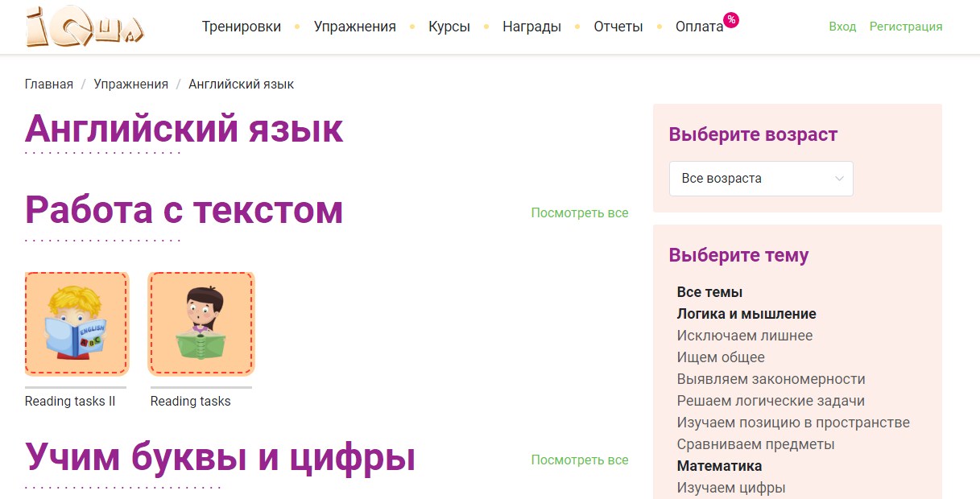The height and width of the screenshot is (499, 980).
Task: View all in Работа с текстом
Action: pyautogui.click(x=580, y=213)
